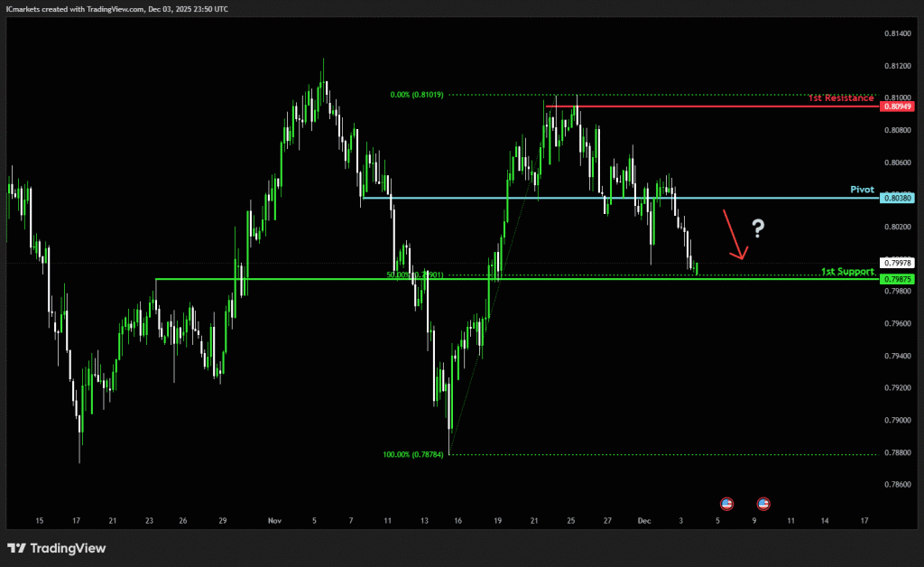Select the 50.00% Fibonacci level label
Image resolution: width=924 pixels, height=567 pixels.
coord(413,274)
